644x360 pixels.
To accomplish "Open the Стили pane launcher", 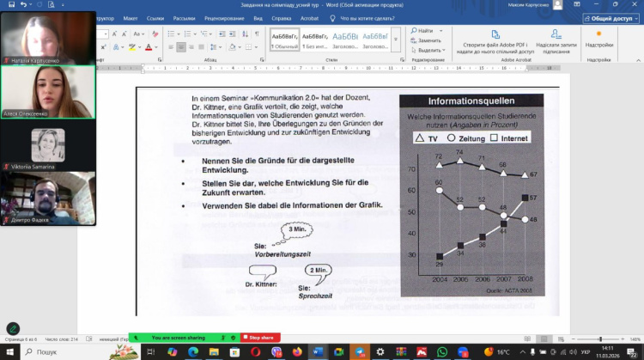I will [x=402, y=60].
